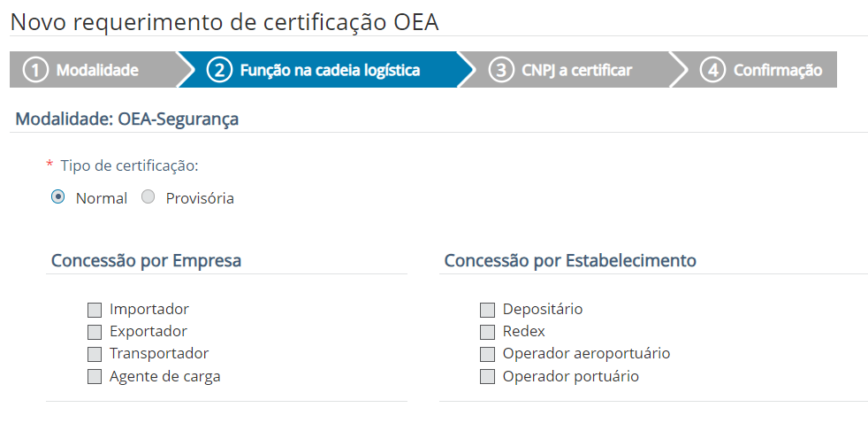Go to the Modalidade step
Screen dimensions: 868x423
pyautogui.click(x=97, y=71)
